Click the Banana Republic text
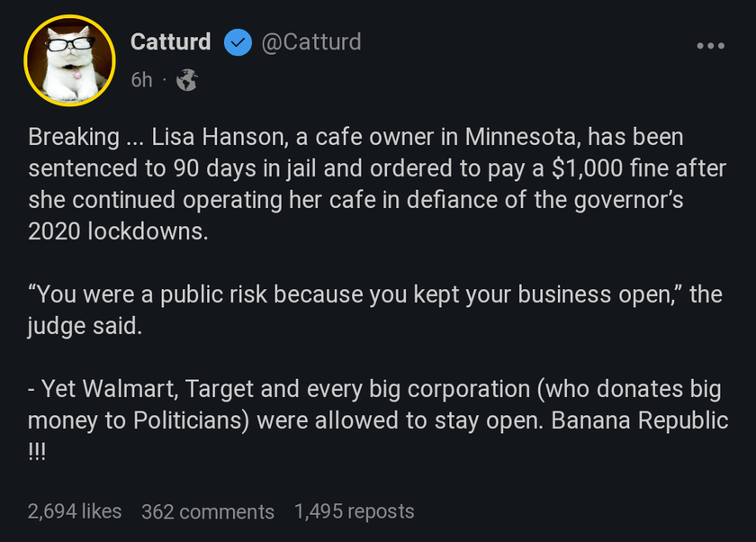The width and height of the screenshot is (756, 542). pyautogui.click(x=639, y=420)
